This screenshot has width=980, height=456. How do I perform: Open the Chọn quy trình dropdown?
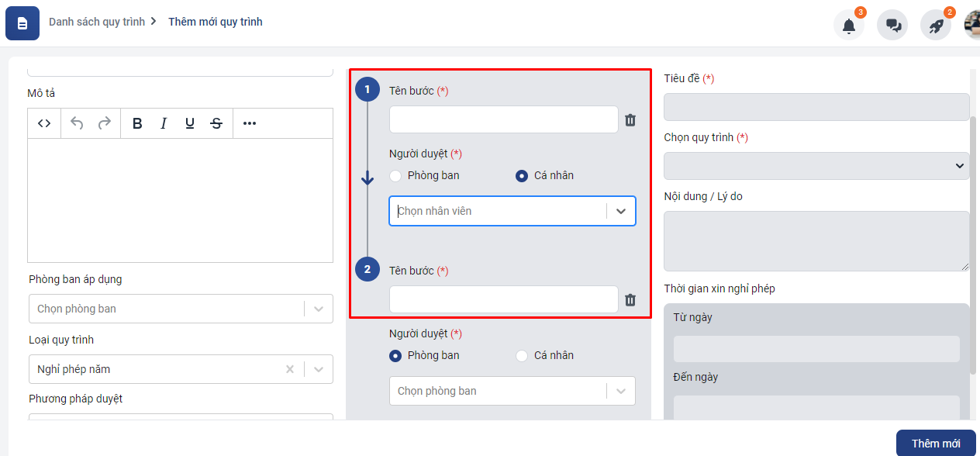(x=816, y=166)
